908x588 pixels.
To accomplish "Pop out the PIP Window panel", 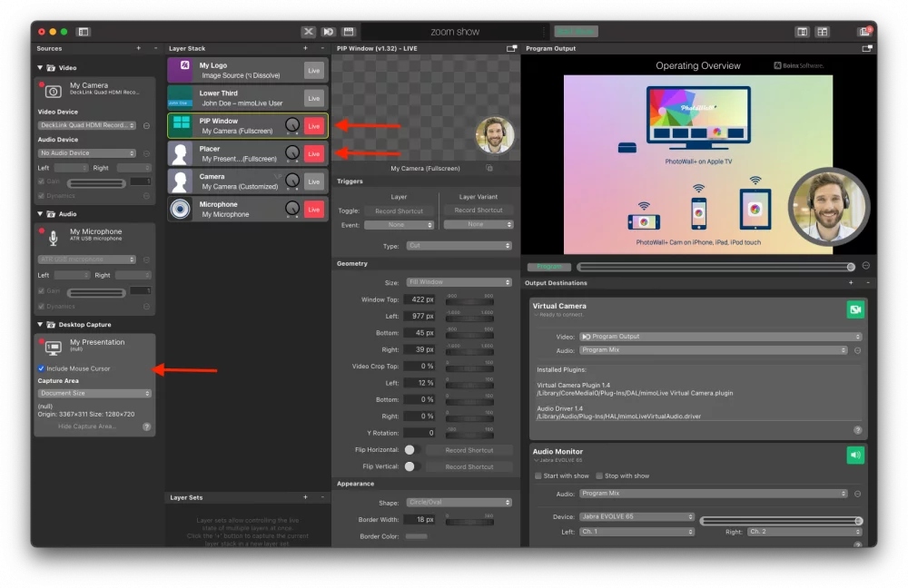I will (x=511, y=49).
